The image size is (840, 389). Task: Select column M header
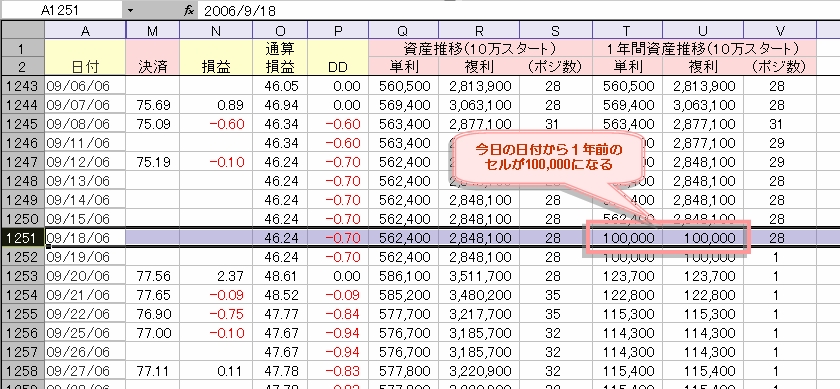tap(153, 31)
